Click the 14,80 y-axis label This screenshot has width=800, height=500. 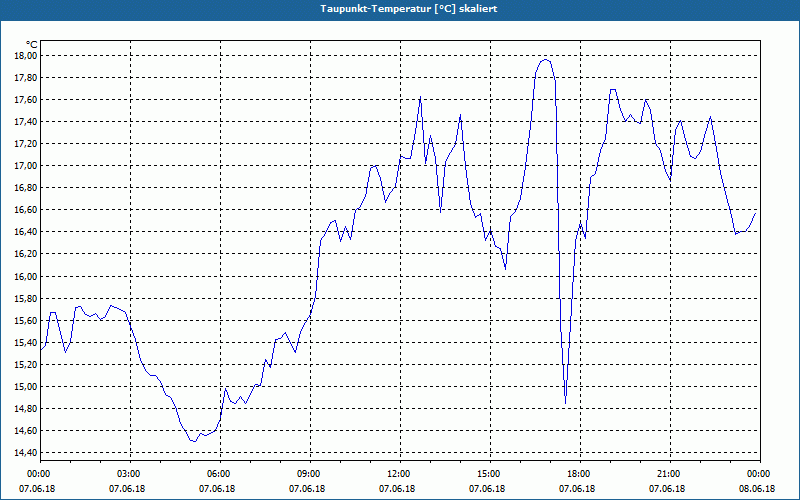coord(27,408)
